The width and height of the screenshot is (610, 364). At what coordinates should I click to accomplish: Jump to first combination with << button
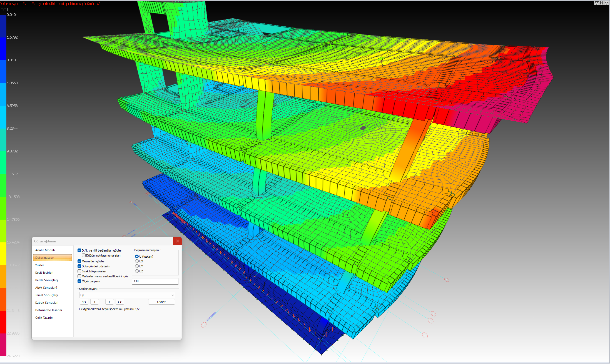coord(84,302)
